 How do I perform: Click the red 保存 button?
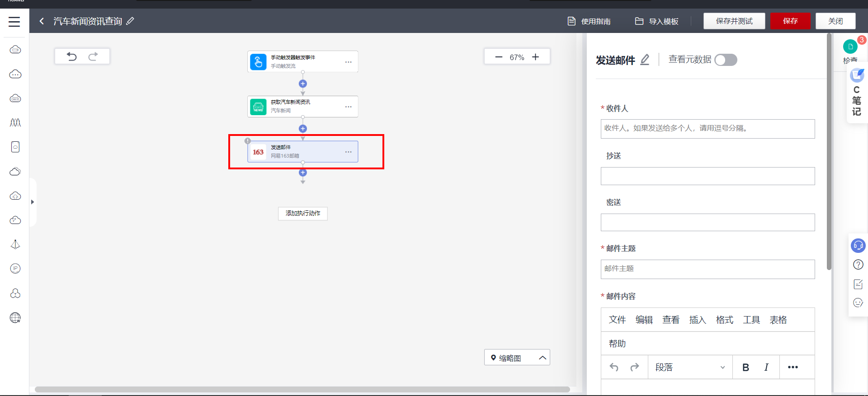click(x=790, y=21)
